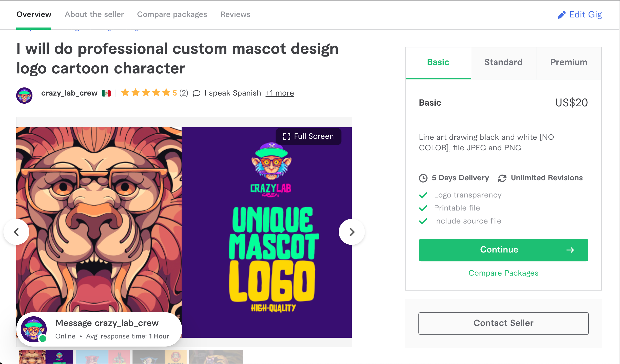Click the crazy_lab_crew seller avatar
This screenshot has height=364, width=620.
pyautogui.click(x=24, y=95)
